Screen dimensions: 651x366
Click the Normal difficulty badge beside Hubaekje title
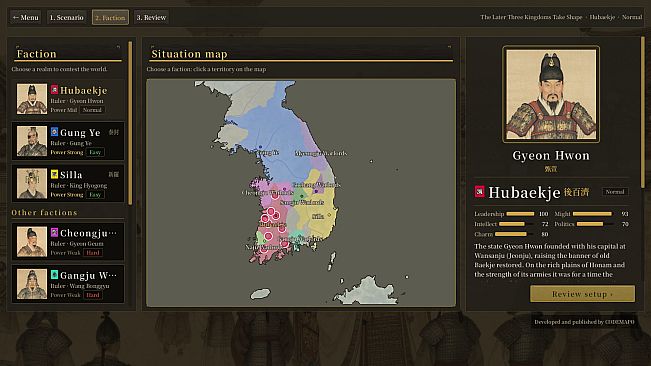615,192
